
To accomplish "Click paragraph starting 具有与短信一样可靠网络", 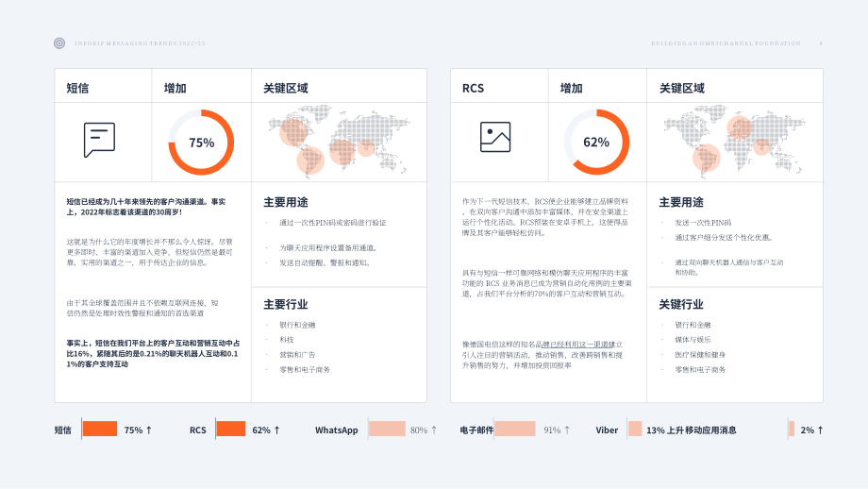I will (547, 283).
